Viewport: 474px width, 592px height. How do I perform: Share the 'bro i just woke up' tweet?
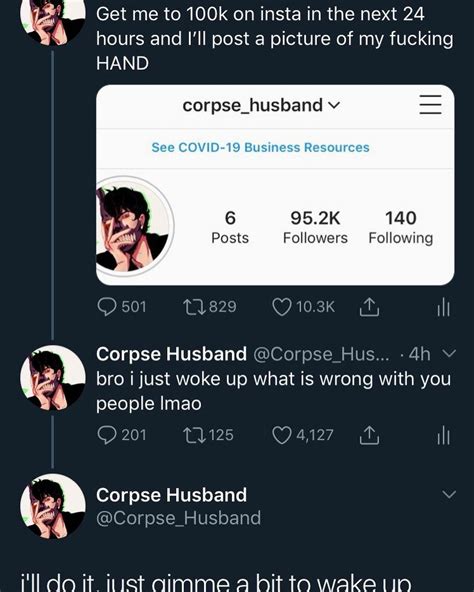(369, 435)
